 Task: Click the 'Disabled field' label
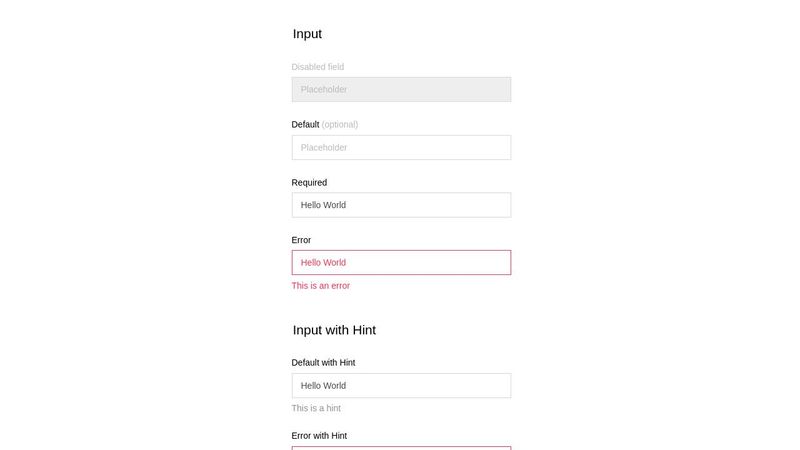[318, 67]
